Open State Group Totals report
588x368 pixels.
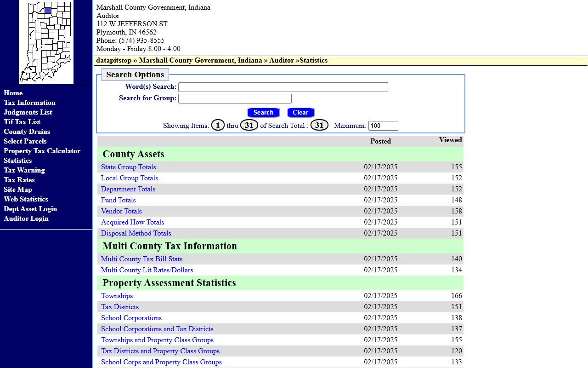tap(128, 167)
